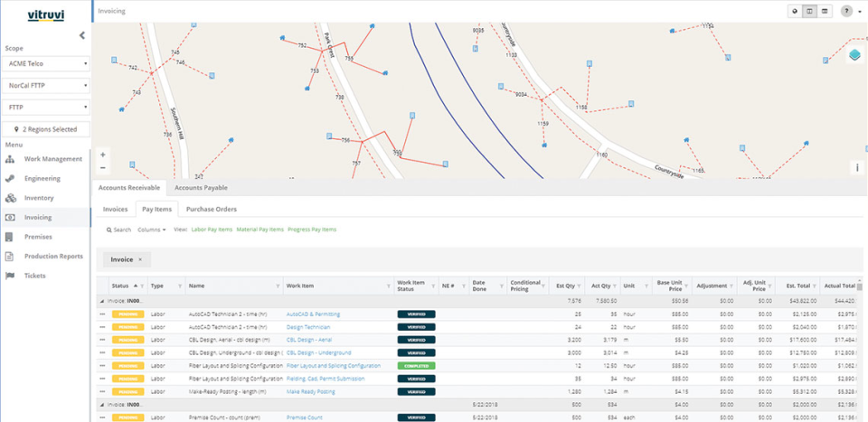Viewport: 868px width, 422px height.
Task: Collapse the first Invoice IN00 group
Action: coord(102,302)
